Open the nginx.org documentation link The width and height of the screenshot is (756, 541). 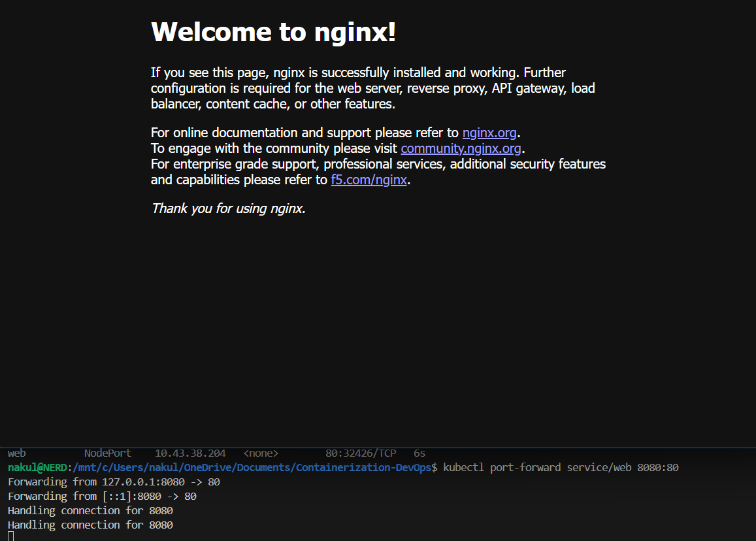[489, 133]
